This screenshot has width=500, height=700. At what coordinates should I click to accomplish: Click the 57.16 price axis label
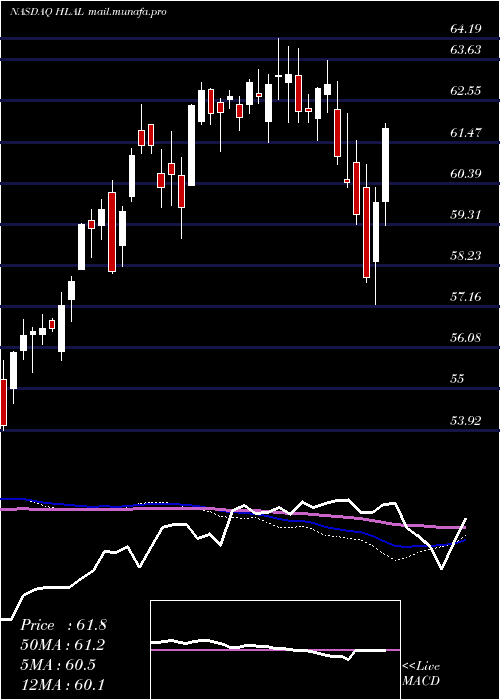(466, 296)
